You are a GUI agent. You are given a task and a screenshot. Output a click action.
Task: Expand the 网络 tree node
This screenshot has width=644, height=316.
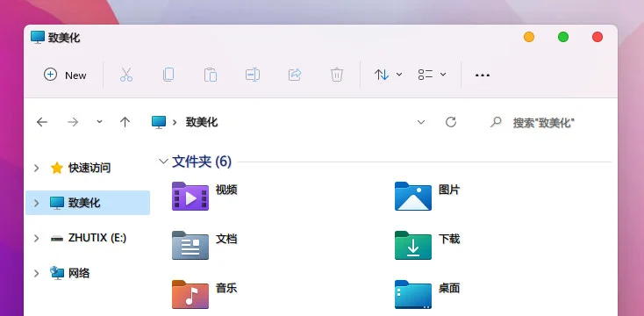36,273
